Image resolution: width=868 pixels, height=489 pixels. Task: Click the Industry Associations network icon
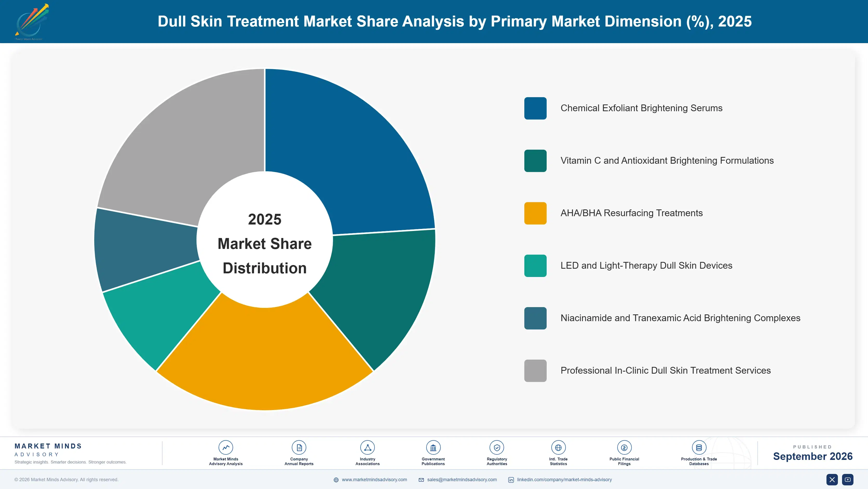(x=367, y=447)
